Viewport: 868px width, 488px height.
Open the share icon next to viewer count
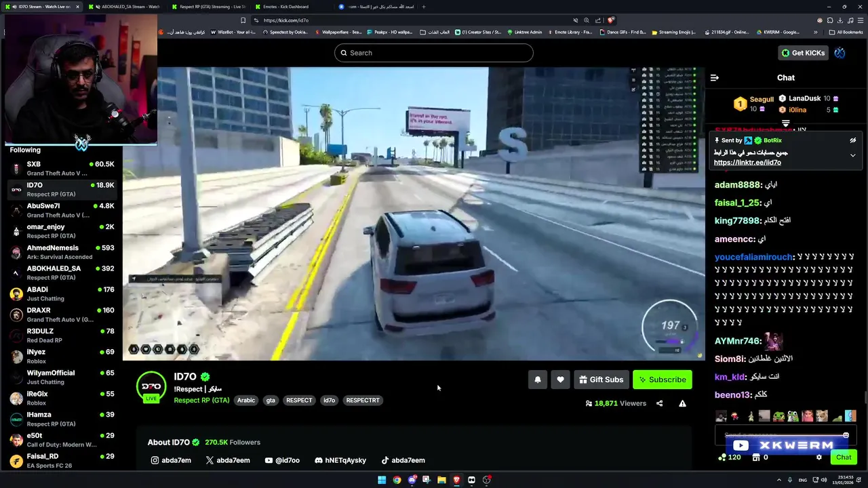point(659,403)
